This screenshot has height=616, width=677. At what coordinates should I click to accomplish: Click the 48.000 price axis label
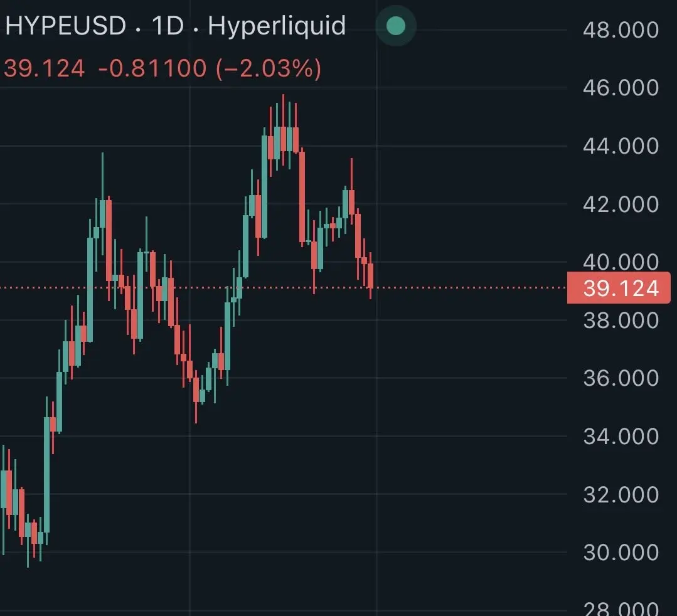pos(621,29)
